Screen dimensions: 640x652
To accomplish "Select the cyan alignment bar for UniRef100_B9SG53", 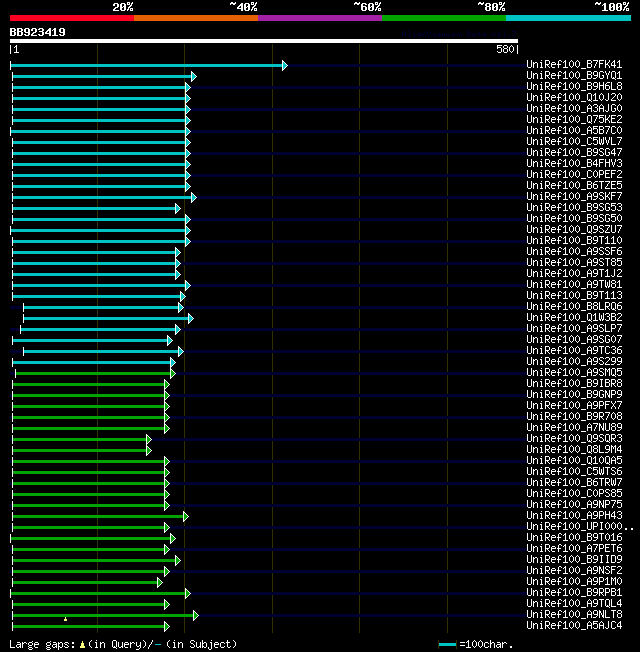I will click(94, 208).
